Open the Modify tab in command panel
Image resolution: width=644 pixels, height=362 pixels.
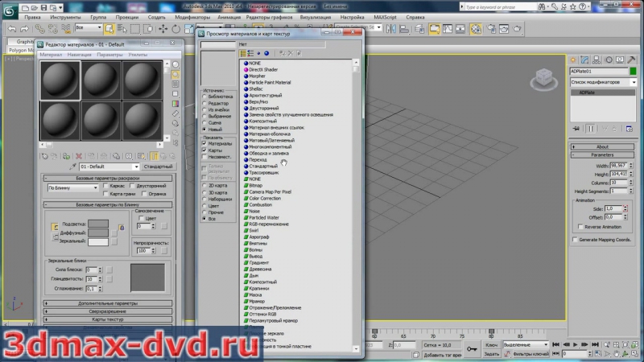584,60
